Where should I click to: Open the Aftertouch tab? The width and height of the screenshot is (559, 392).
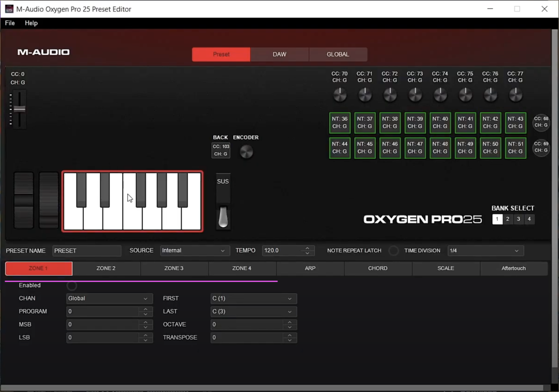514,268
